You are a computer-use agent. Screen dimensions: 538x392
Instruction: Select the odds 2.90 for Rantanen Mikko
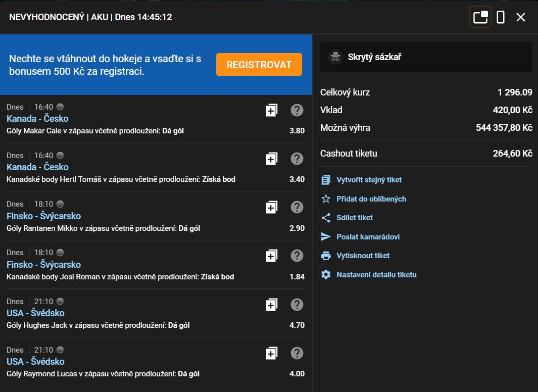(x=297, y=228)
